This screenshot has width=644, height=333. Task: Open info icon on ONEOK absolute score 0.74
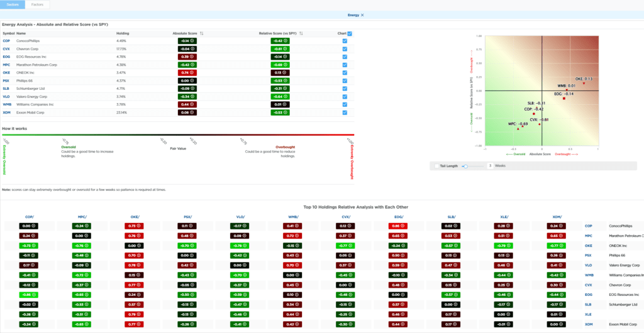192,73
